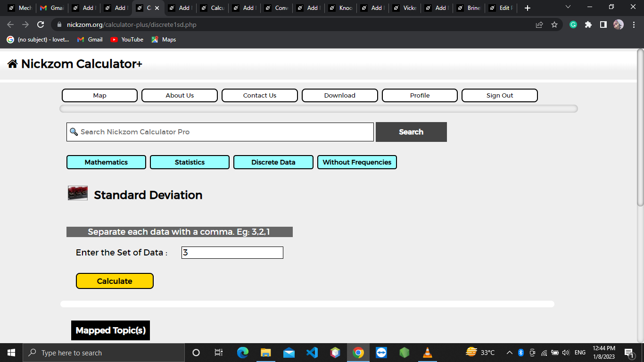Click the Sign Out button

click(500, 95)
